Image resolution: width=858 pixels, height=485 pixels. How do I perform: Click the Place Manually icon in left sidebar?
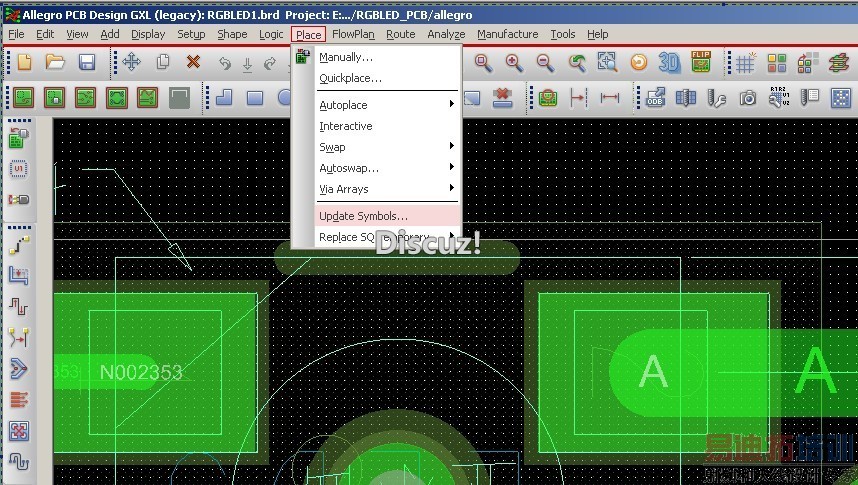point(19,138)
